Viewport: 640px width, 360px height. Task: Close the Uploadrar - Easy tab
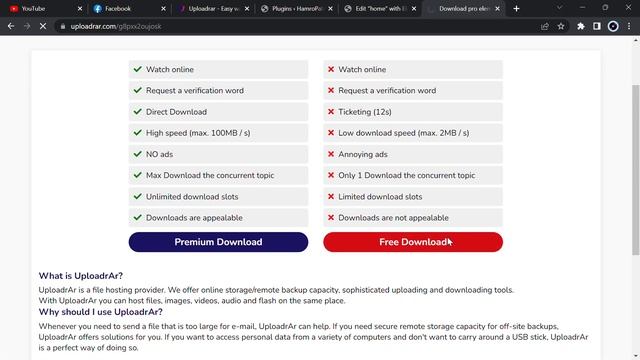click(247, 9)
